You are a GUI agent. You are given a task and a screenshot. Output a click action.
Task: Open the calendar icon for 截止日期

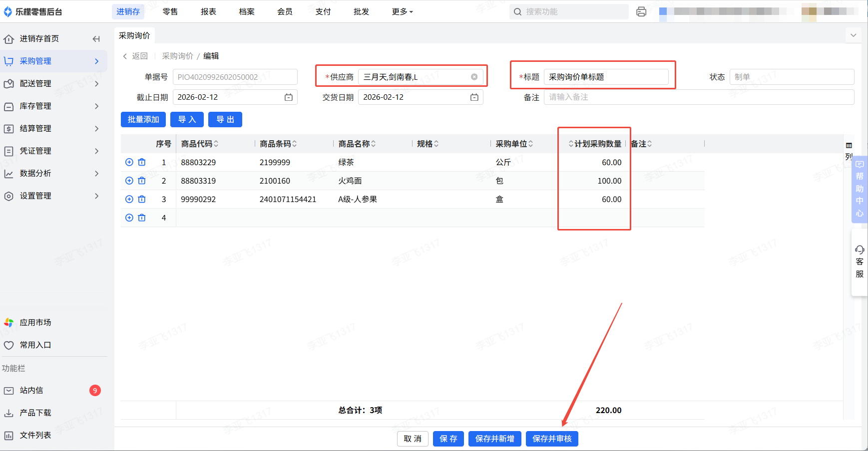289,97
